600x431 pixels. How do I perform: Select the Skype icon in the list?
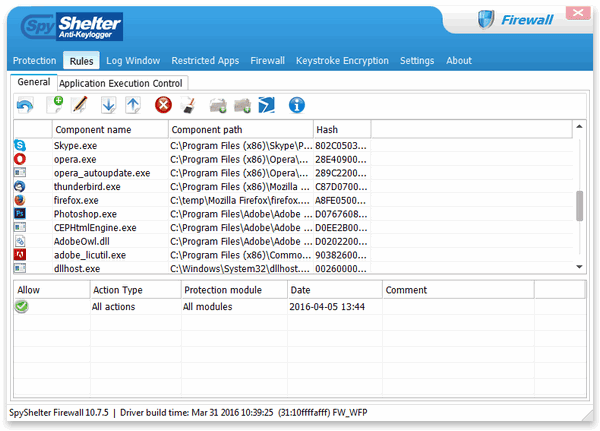20,145
